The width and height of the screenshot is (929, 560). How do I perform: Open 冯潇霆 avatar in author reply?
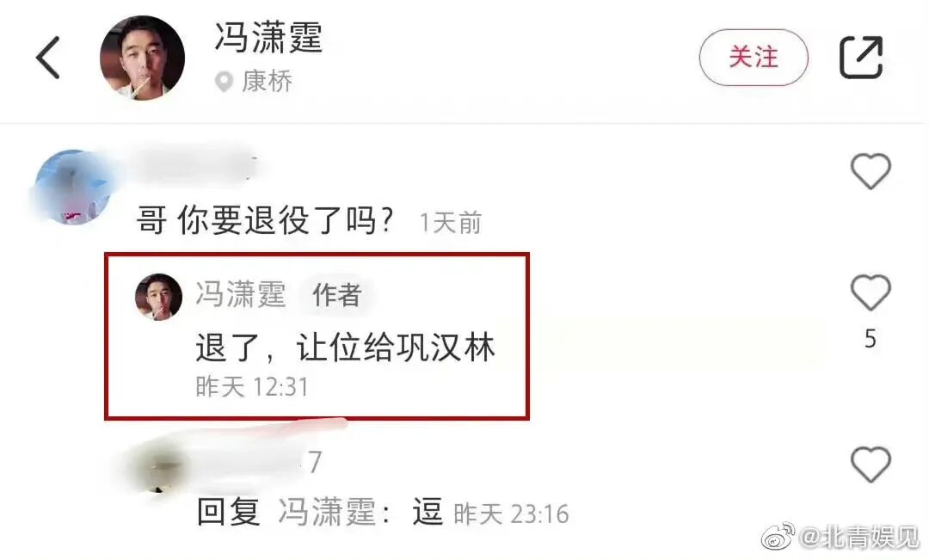coord(159,297)
